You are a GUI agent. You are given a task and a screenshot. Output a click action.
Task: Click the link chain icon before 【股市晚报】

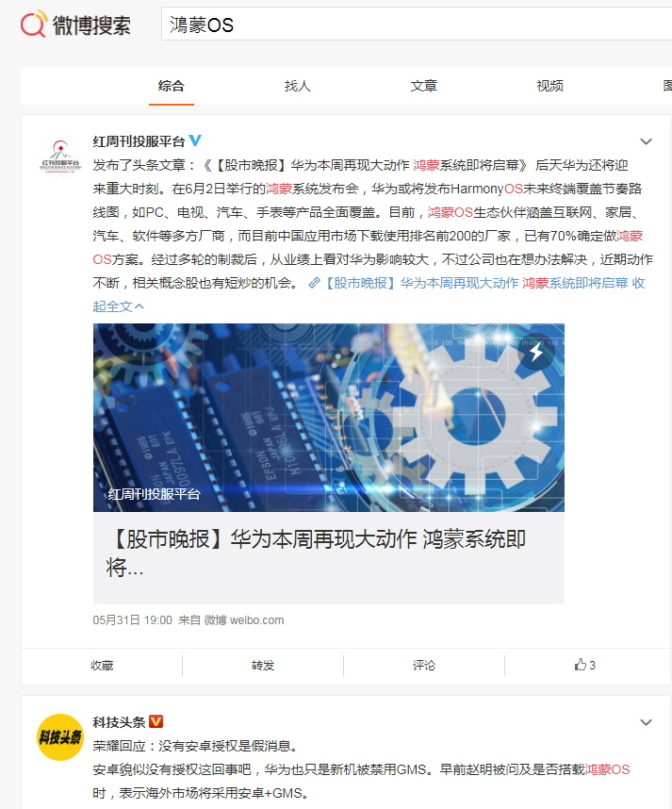(x=314, y=283)
